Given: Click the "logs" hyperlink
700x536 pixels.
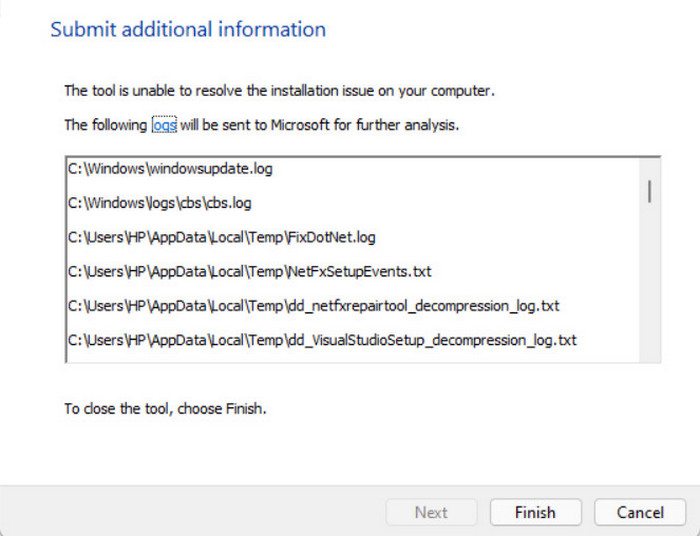Looking at the screenshot, I should pyautogui.click(x=164, y=126).
